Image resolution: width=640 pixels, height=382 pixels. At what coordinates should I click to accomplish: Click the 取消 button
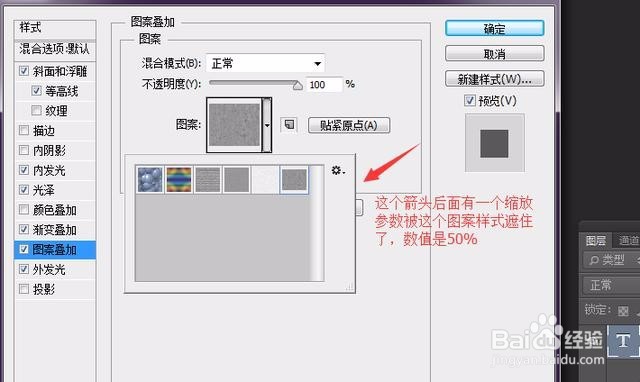[x=495, y=53]
